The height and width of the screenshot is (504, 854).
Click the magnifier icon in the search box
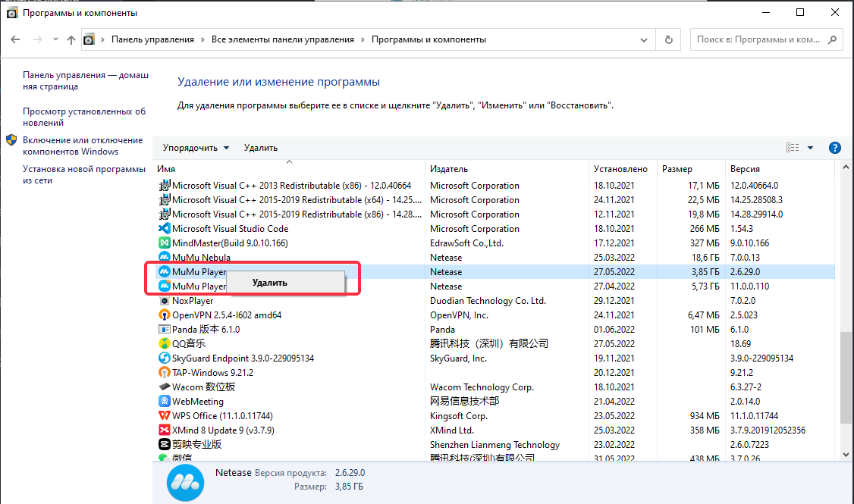tap(832, 39)
